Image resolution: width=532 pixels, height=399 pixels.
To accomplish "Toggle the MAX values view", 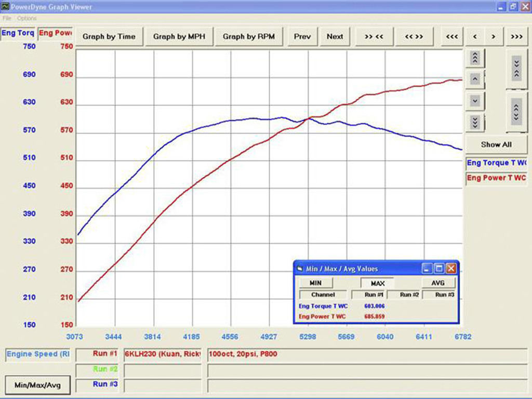I will [377, 283].
